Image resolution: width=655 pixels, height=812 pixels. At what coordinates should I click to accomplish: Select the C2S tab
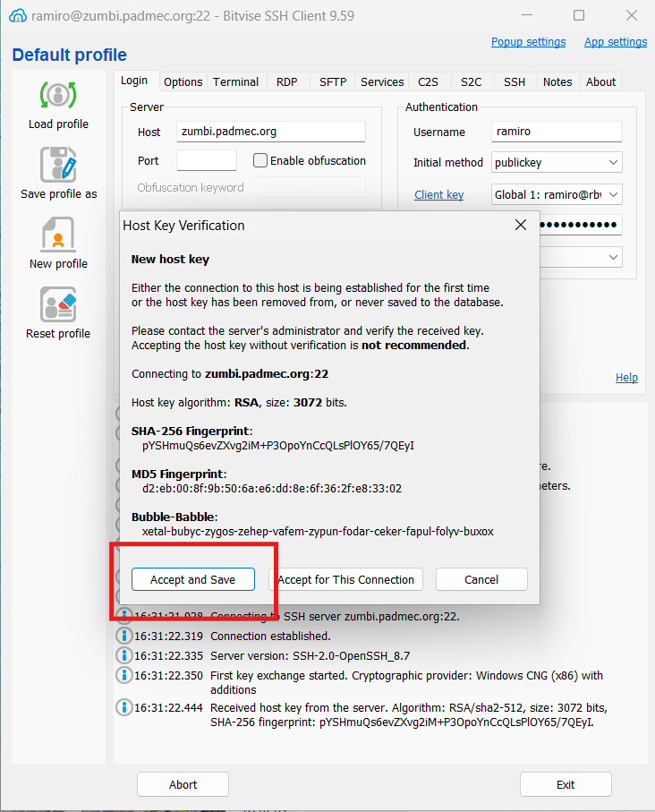point(429,81)
